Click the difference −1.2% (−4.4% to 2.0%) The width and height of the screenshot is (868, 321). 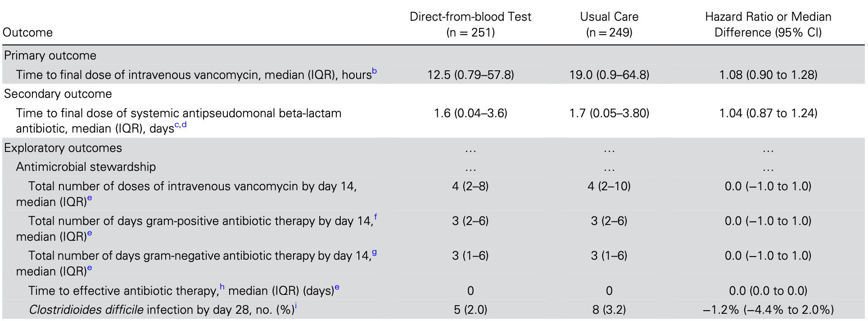768,310
